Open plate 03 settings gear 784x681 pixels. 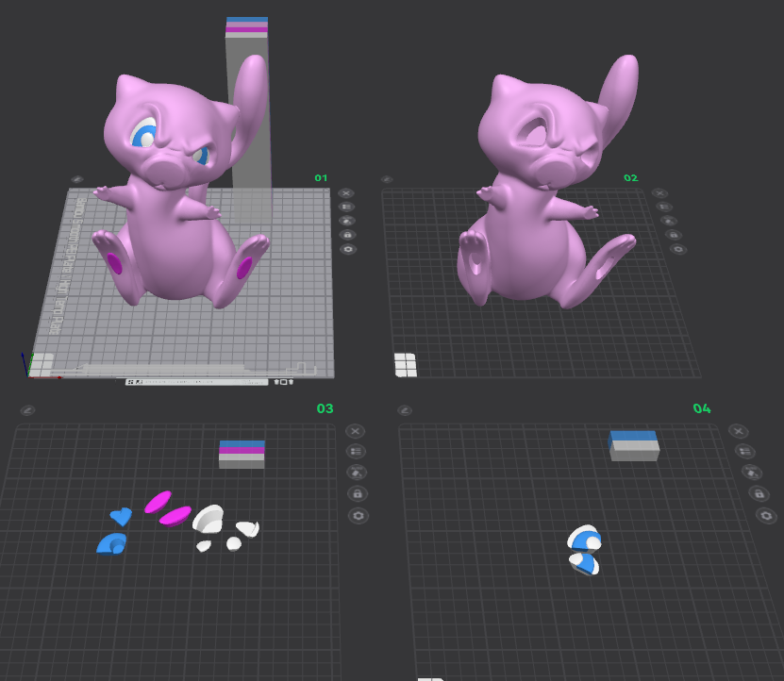(x=358, y=516)
